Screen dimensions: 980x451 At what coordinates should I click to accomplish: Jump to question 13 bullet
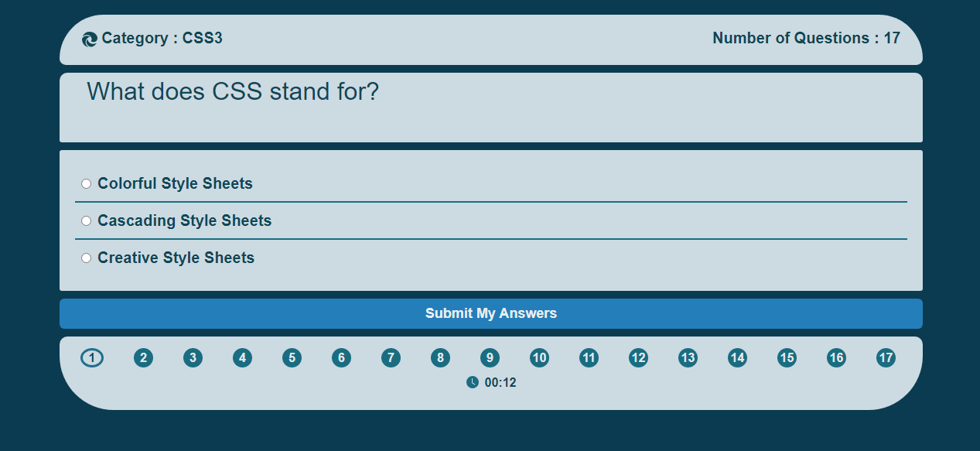pyautogui.click(x=688, y=358)
